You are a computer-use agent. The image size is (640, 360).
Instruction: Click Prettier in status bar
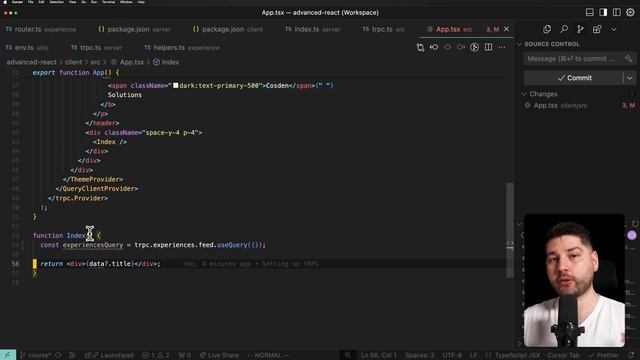tap(604, 355)
